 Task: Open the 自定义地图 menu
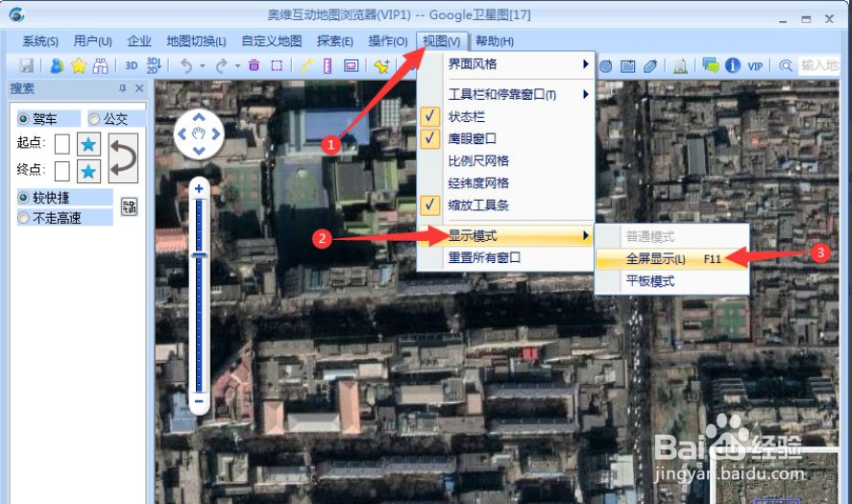click(271, 41)
